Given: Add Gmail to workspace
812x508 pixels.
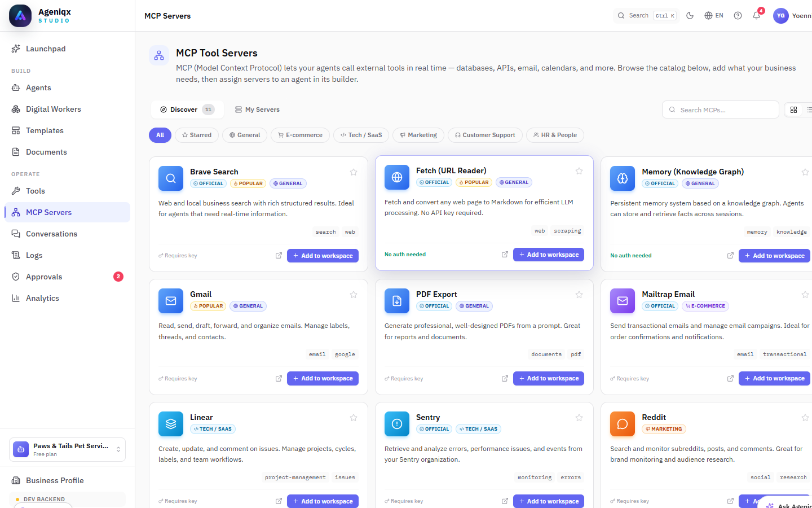Looking at the screenshot, I should pos(323,378).
